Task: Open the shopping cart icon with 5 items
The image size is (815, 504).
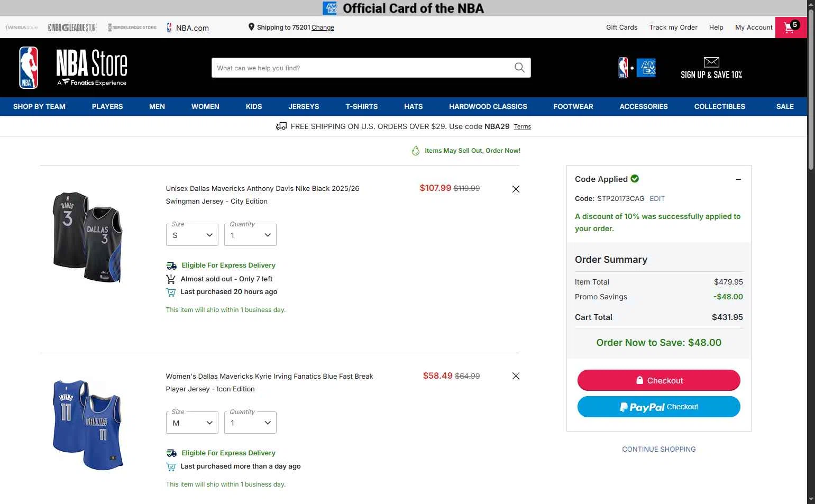Action: (791, 27)
